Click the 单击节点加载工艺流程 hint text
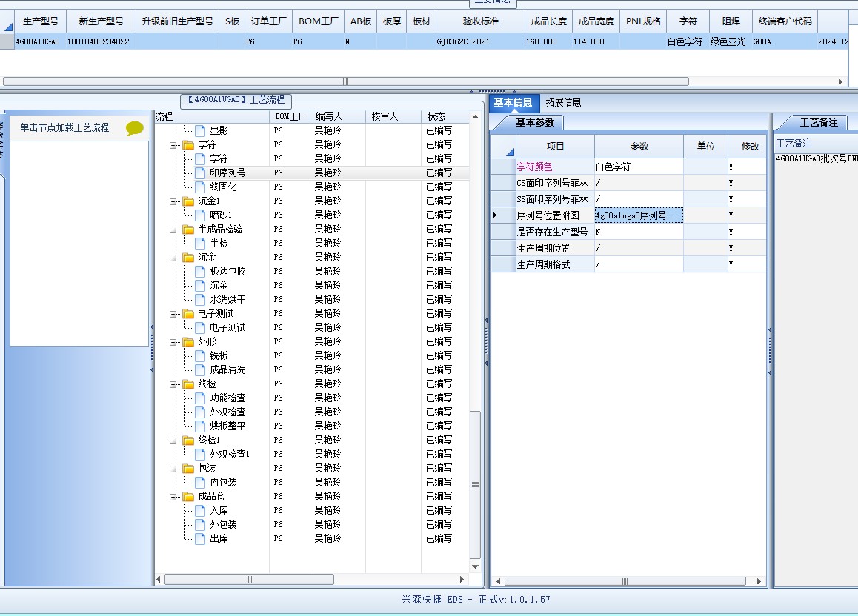 [x=64, y=128]
